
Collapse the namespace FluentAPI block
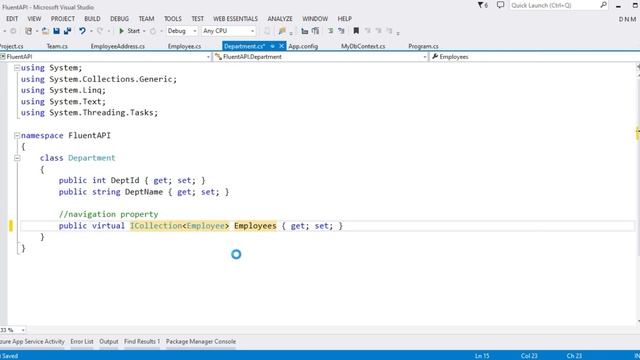(17, 136)
